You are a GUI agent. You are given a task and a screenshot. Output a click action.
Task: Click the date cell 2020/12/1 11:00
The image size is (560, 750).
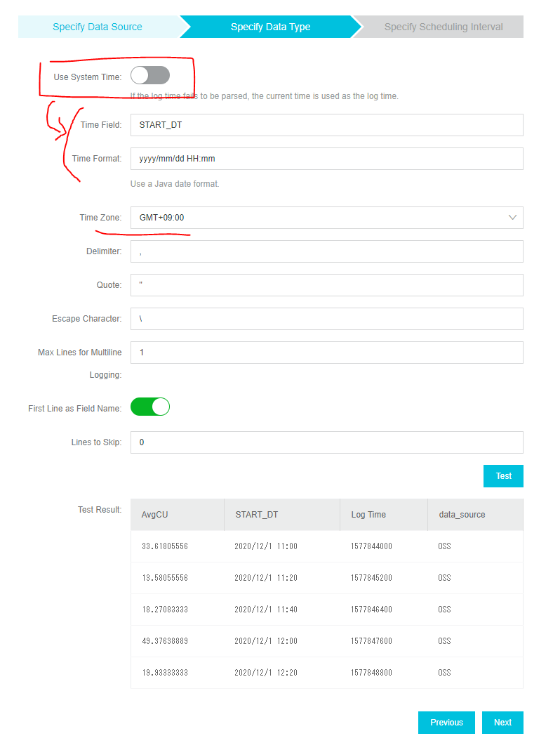[x=266, y=546]
